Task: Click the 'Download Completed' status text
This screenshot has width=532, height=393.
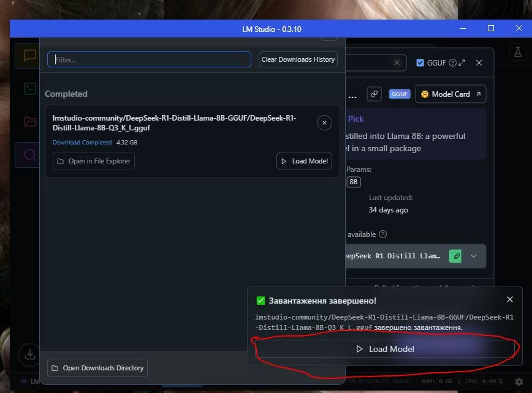Action: 82,142
